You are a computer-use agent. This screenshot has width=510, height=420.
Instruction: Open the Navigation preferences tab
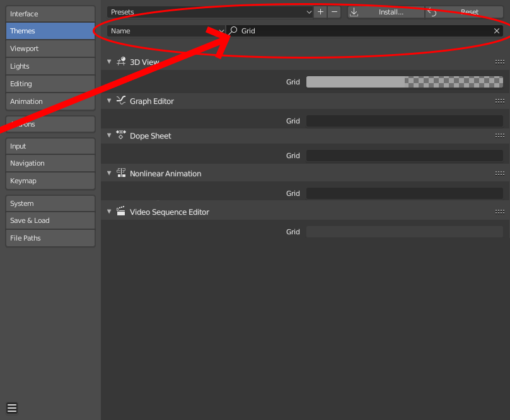[50, 163]
